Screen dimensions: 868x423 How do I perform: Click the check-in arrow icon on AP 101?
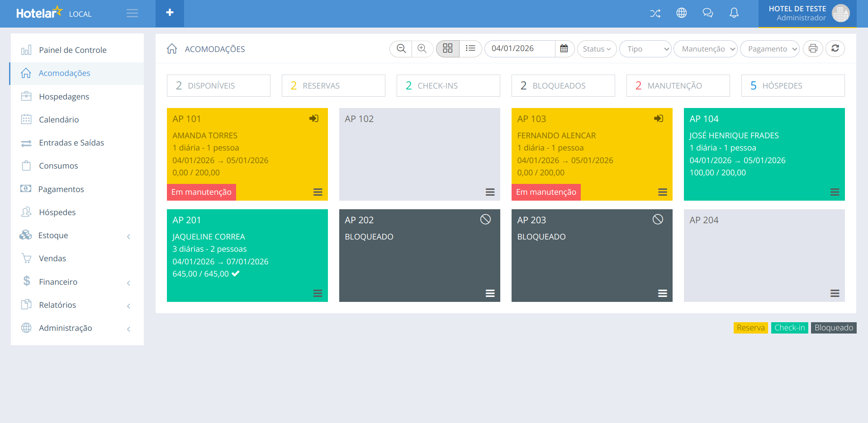click(314, 118)
